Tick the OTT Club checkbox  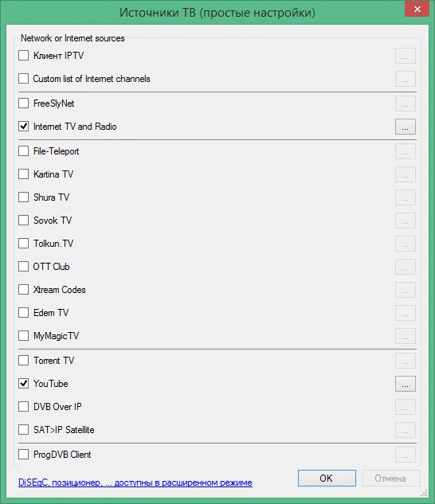(x=23, y=267)
